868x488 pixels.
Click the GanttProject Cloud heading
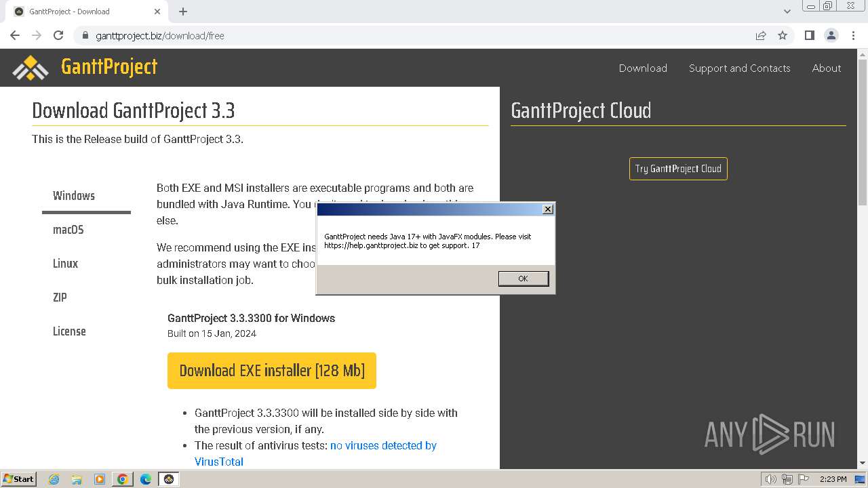tap(581, 110)
